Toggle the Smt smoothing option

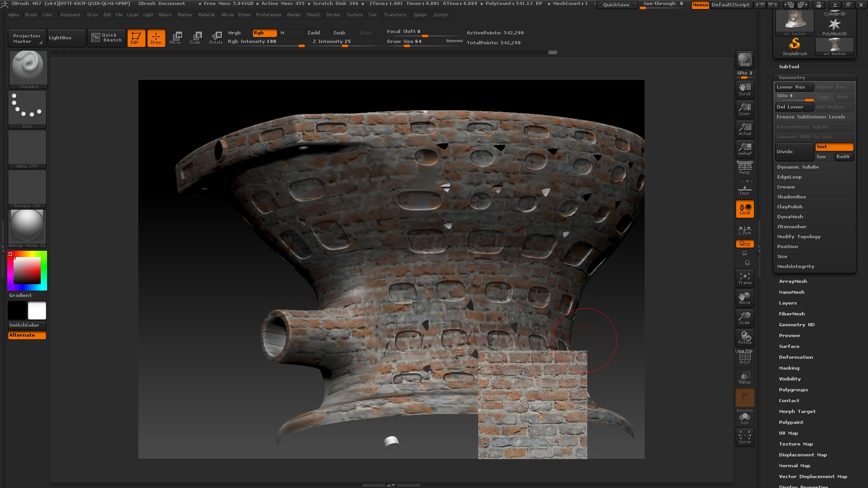834,147
